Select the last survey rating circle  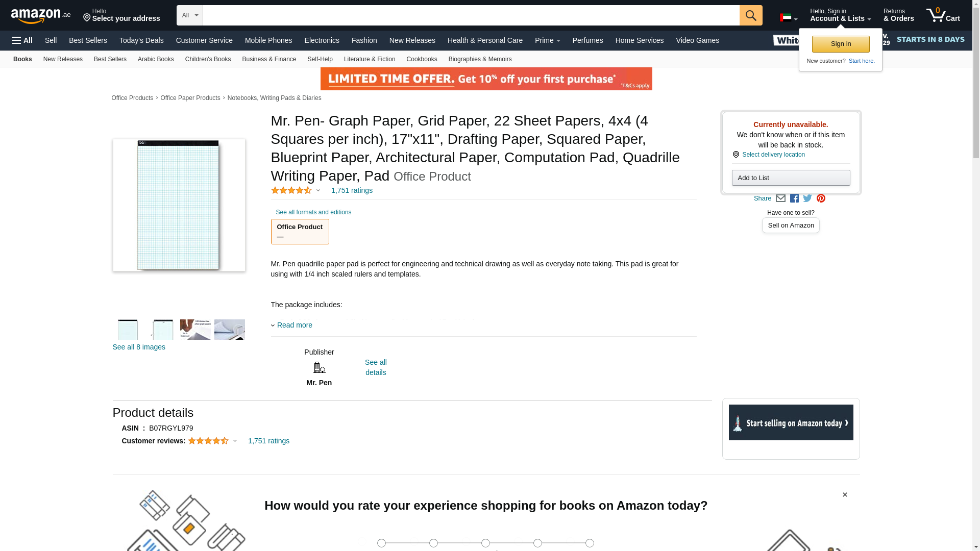[x=590, y=543]
